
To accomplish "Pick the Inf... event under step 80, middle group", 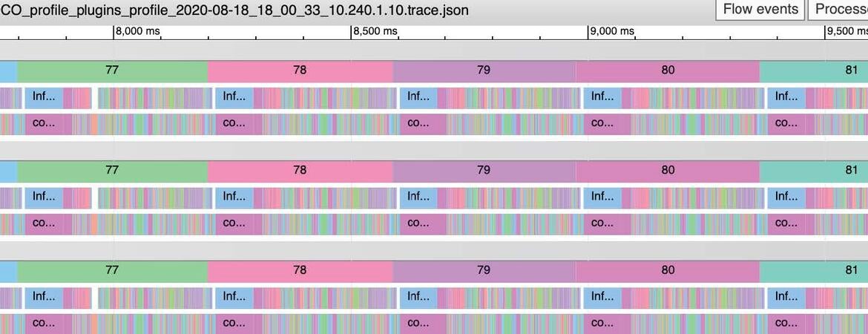I will (603, 197).
